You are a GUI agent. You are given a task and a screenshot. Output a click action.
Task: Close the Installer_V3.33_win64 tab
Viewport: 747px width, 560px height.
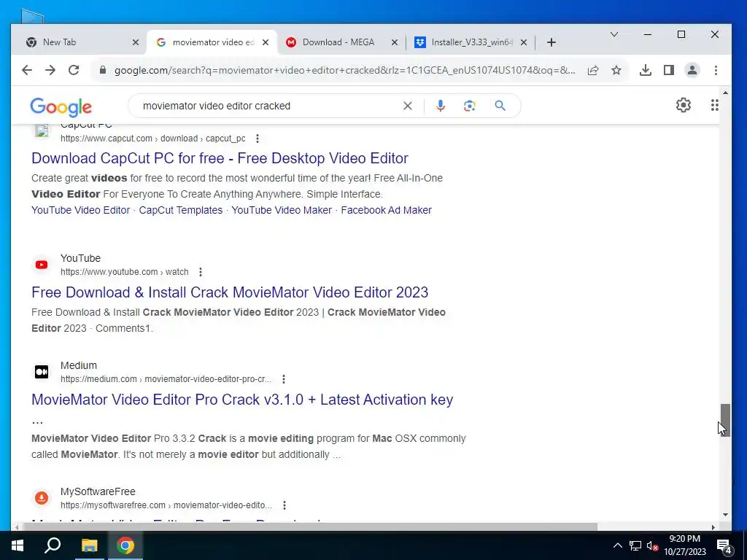(524, 42)
